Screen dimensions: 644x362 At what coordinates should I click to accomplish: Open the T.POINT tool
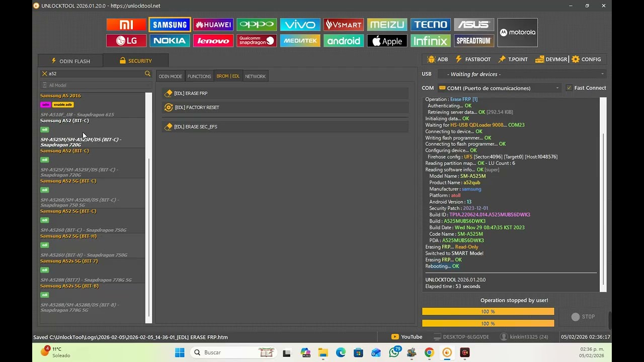click(x=513, y=59)
